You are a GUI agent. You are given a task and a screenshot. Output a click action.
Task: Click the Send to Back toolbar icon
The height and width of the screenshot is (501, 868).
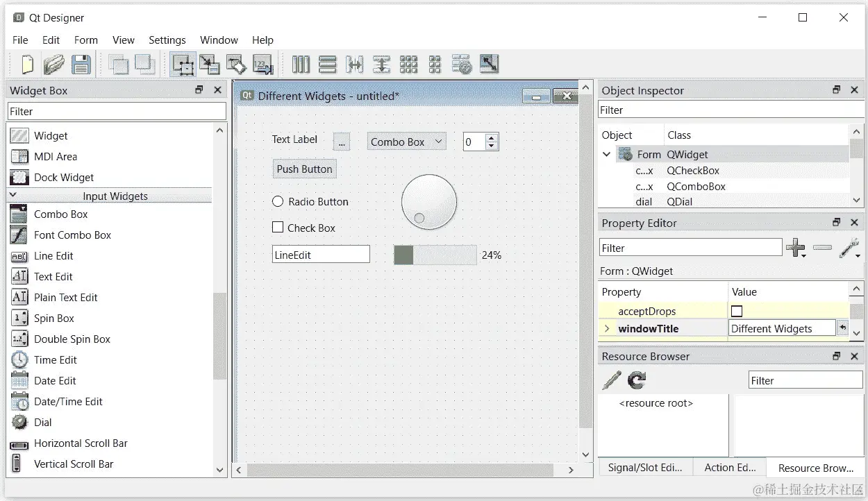pos(118,65)
